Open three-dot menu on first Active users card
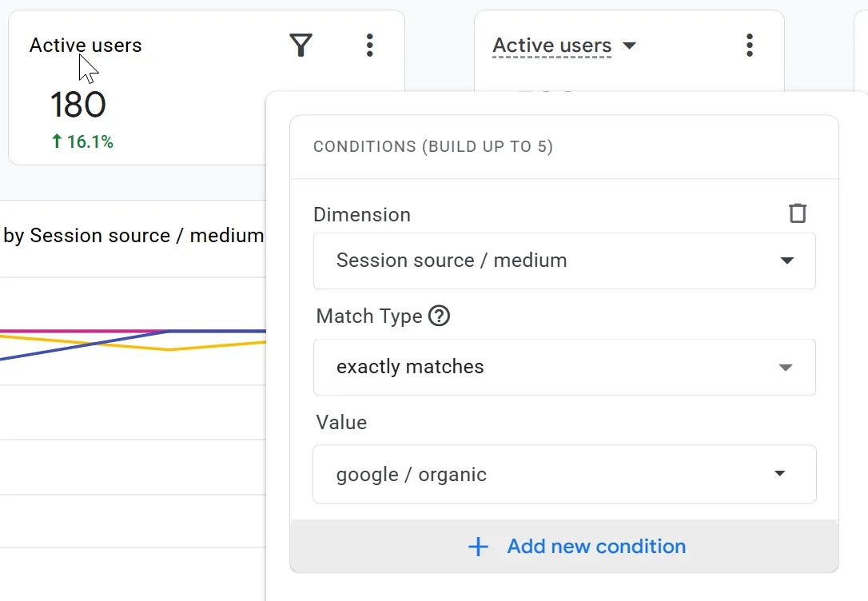The height and width of the screenshot is (601, 868). pos(370,45)
